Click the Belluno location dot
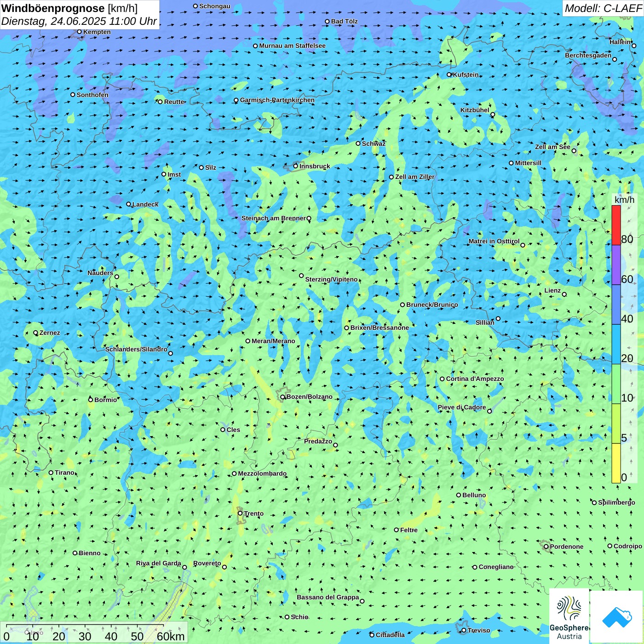The height and width of the screenshot is (644, 644). tap(459, 495)
